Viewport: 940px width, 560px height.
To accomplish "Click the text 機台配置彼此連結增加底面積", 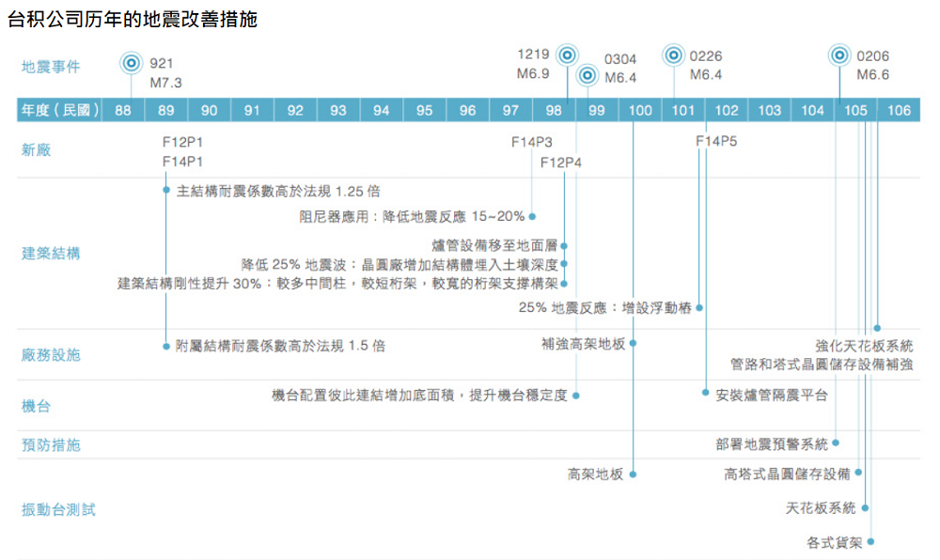I will (363, 396).
